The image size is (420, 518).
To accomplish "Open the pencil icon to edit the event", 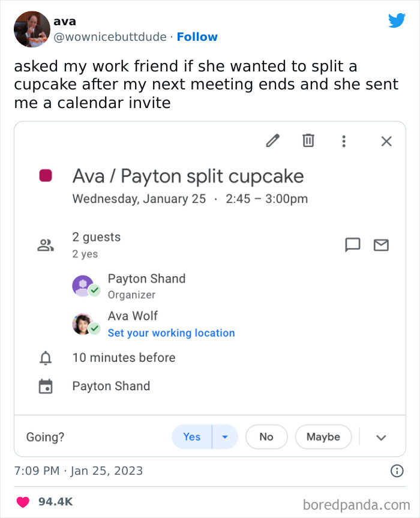I will 272,140.
